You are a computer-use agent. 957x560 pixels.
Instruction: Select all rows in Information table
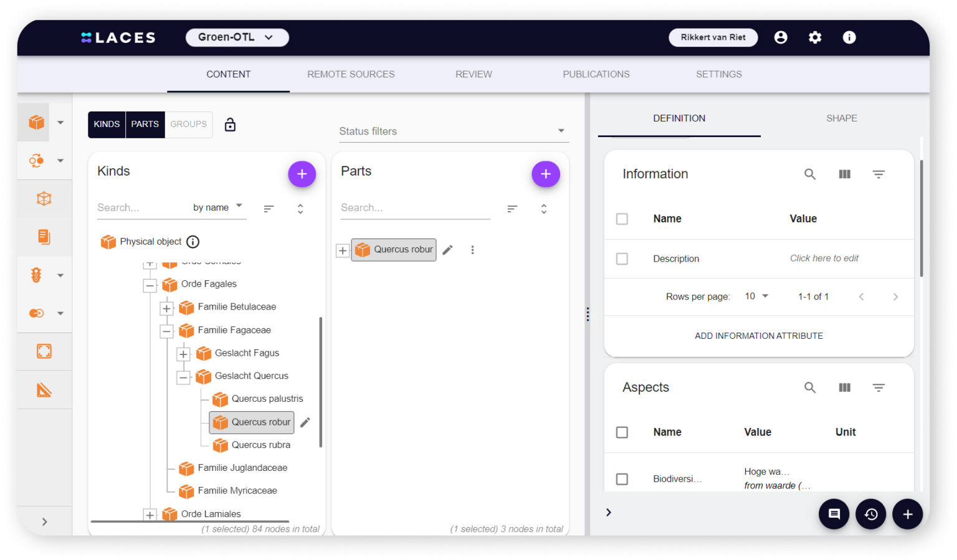pyautogui.click(x=622, y=219)
